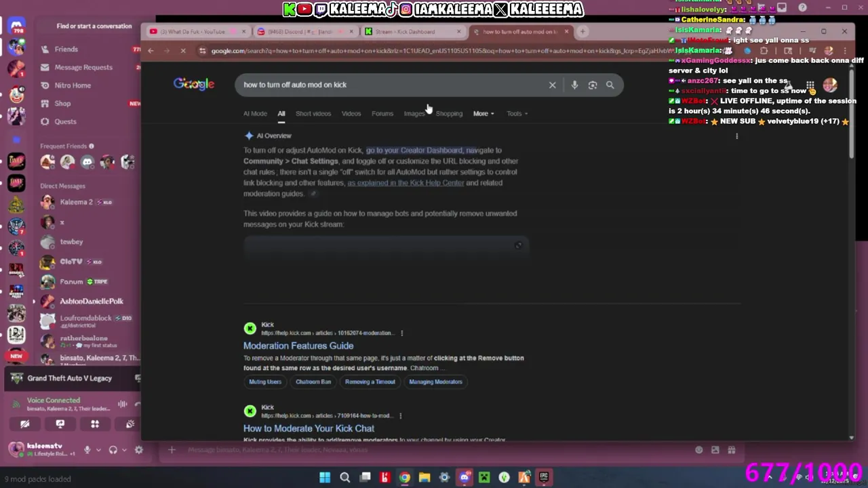Open Windows taskbar search
The image size is (868, 488).
point(344,478)
